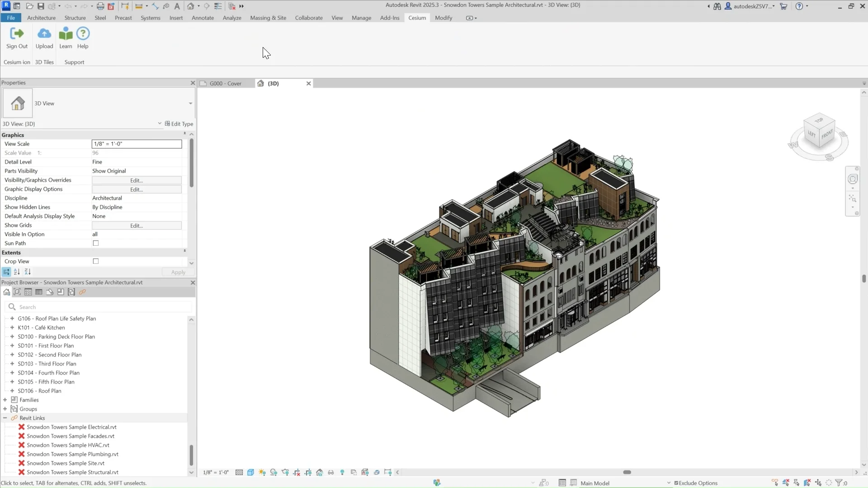Click Edit button for Visibility/Graphics Overrides
The image size is (868, 488).
click(137, 180)
